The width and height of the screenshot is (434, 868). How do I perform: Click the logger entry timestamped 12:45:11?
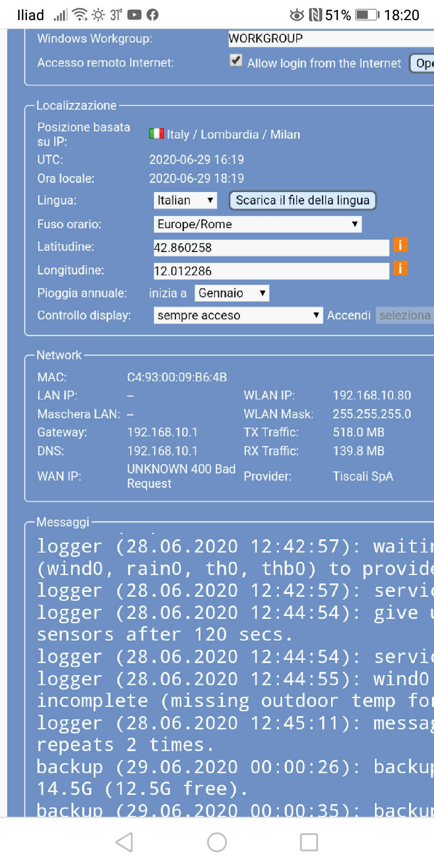(235, 723)
